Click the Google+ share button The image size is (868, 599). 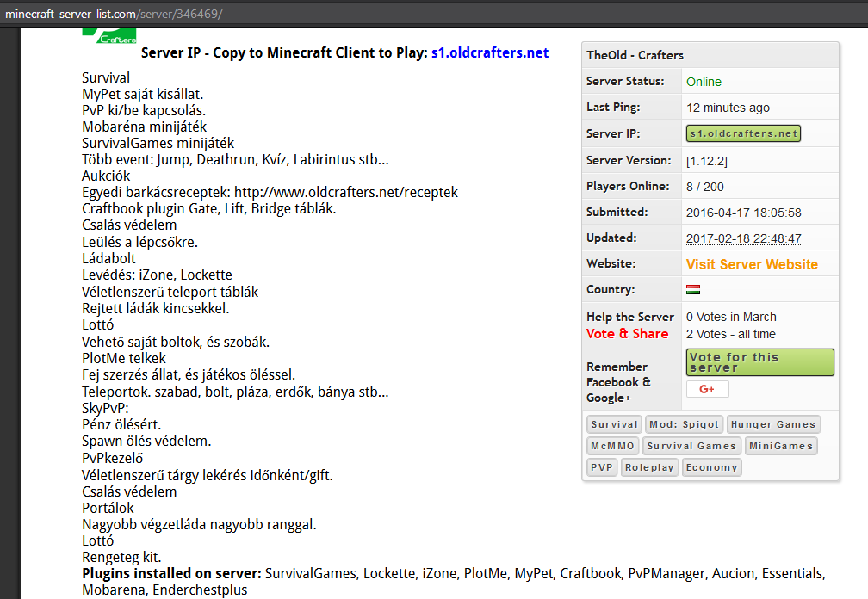pos(708,389)
